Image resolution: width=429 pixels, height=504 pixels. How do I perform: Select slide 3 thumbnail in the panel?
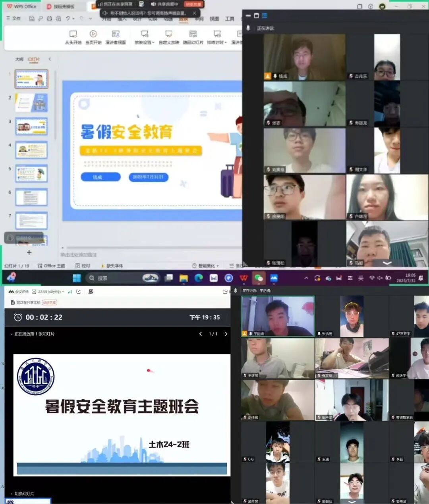pos(31,127)
